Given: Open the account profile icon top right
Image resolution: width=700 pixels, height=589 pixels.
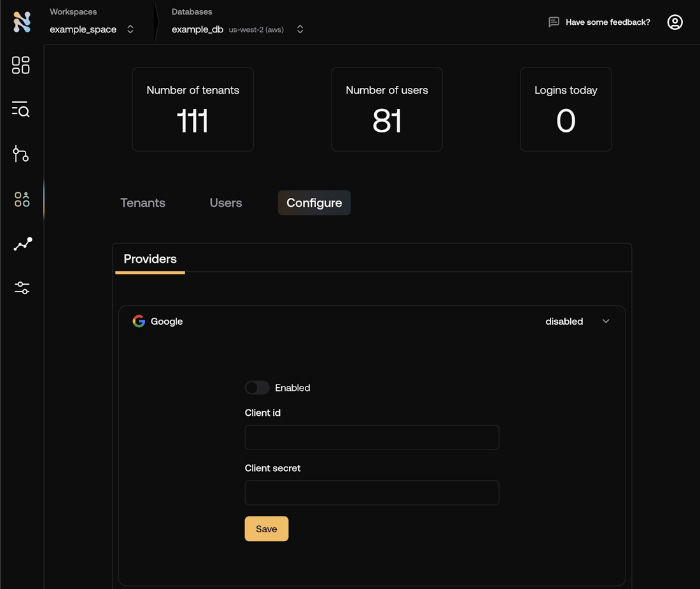Looking at the screenshot, I should pos(675,22).
